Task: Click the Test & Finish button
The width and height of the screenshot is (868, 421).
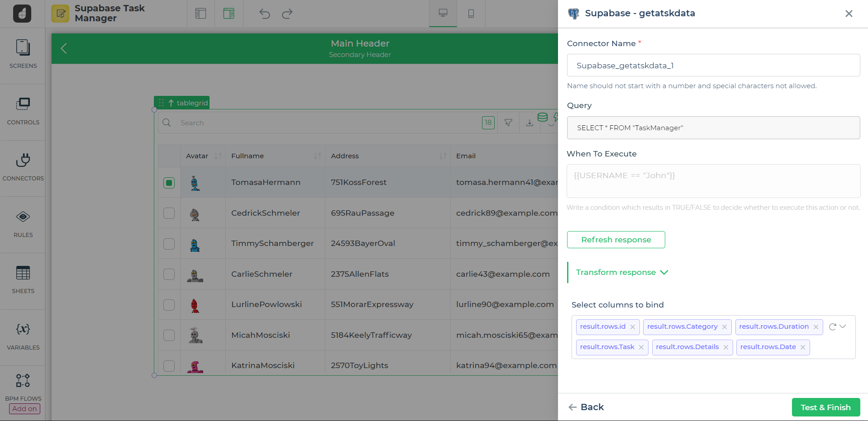Action: click(825, 407)
